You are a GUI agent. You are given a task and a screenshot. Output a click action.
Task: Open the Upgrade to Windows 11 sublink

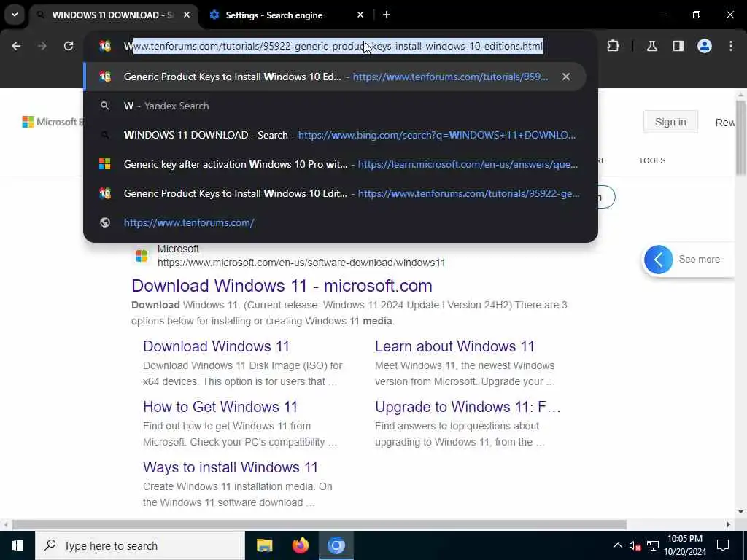click(x=468, y=407)
